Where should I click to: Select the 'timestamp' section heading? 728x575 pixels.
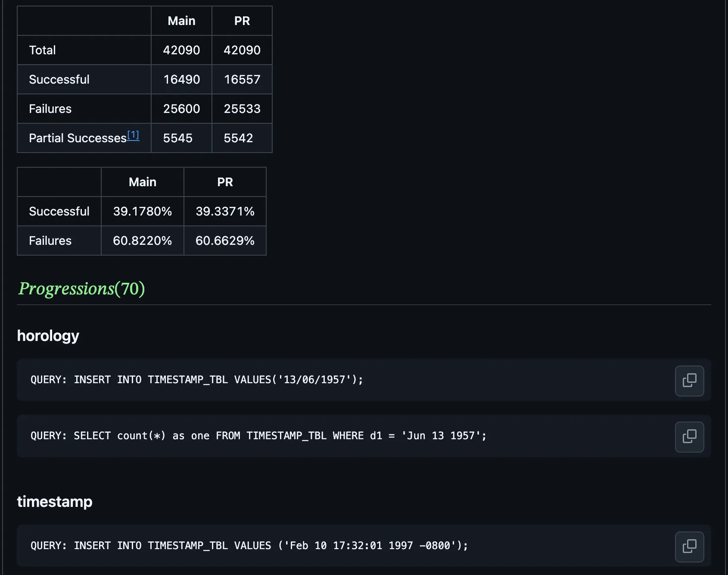point(54,502)
